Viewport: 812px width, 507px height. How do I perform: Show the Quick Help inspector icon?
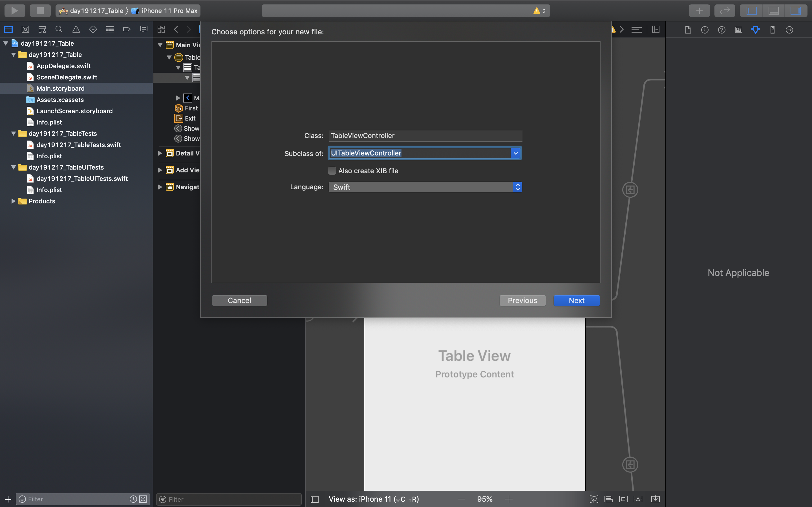click(x=721, y=30)
